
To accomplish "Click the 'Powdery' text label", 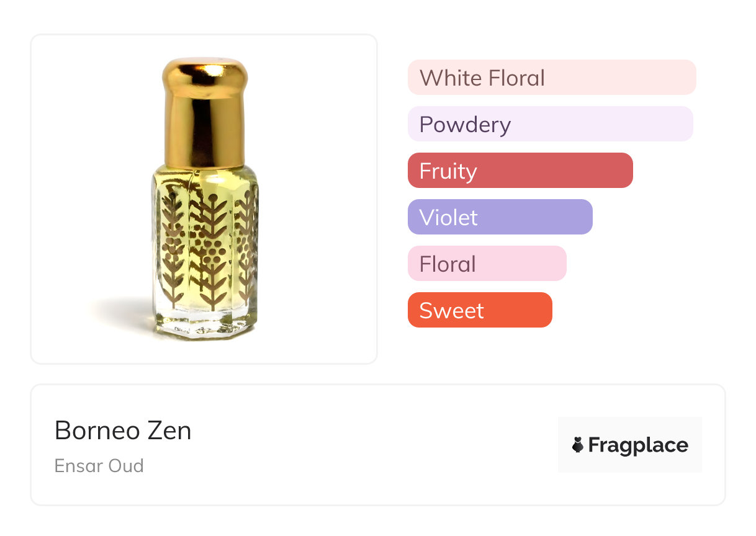I will 465,125.
